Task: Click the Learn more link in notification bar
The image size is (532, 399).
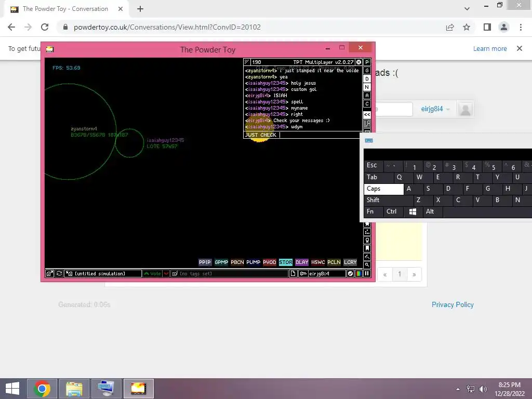Action: click(x=490, y=48)
